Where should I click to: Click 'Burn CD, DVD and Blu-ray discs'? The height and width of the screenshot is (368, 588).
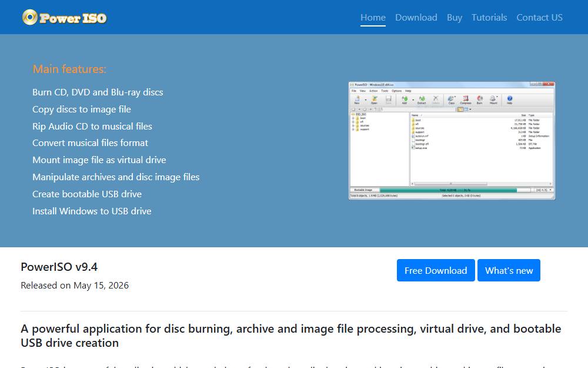click(98, 92)
